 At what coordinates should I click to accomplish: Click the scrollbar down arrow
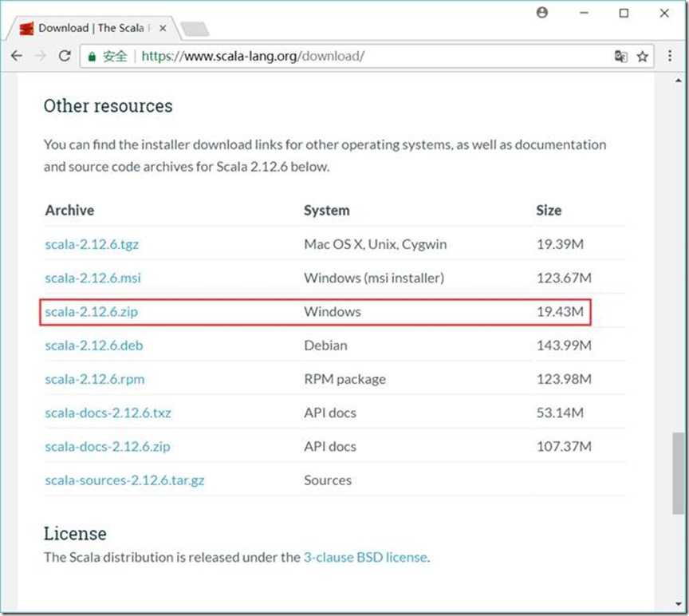(x=679, y=604)
